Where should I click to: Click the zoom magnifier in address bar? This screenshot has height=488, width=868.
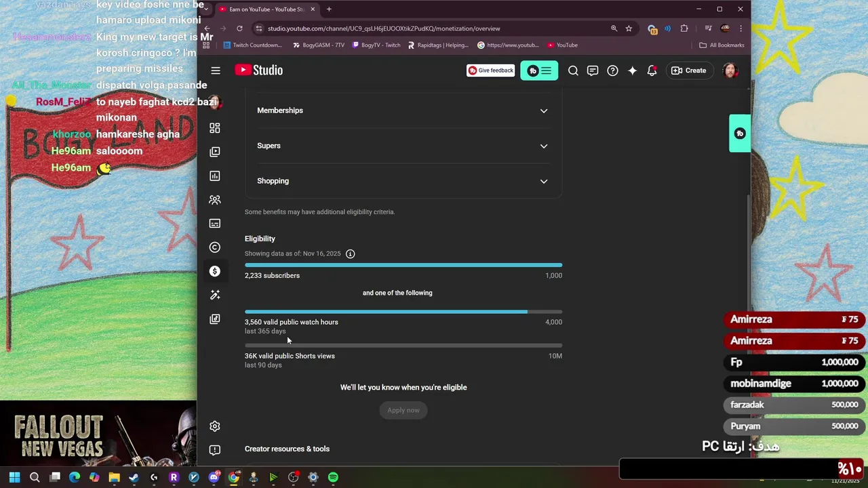614,28
